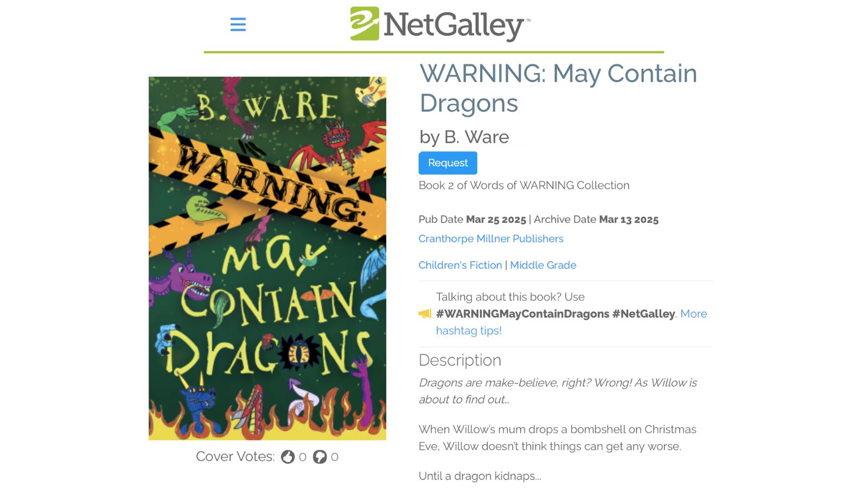Request this book with the blue button
This screenshot has width=868, height=488.
coord(448,163)
